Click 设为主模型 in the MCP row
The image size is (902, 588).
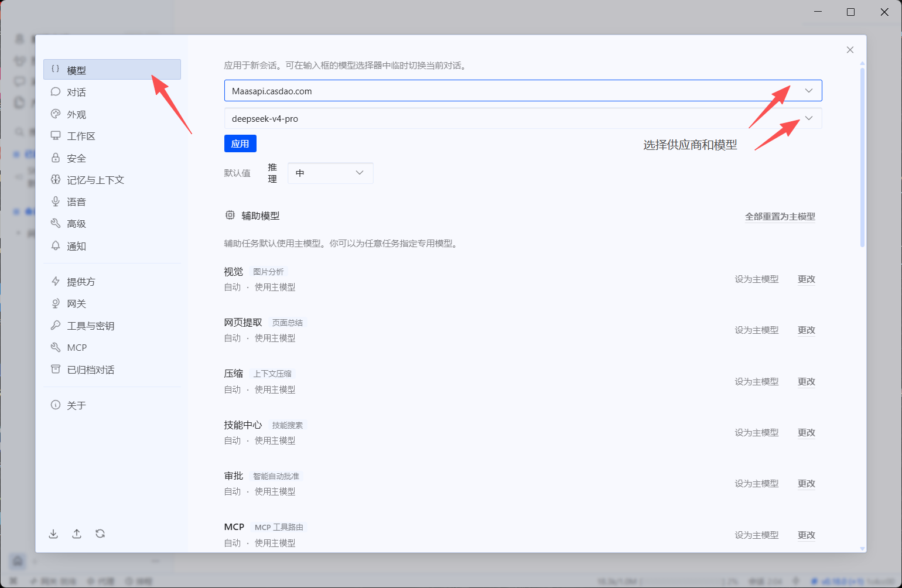[757, 535]
